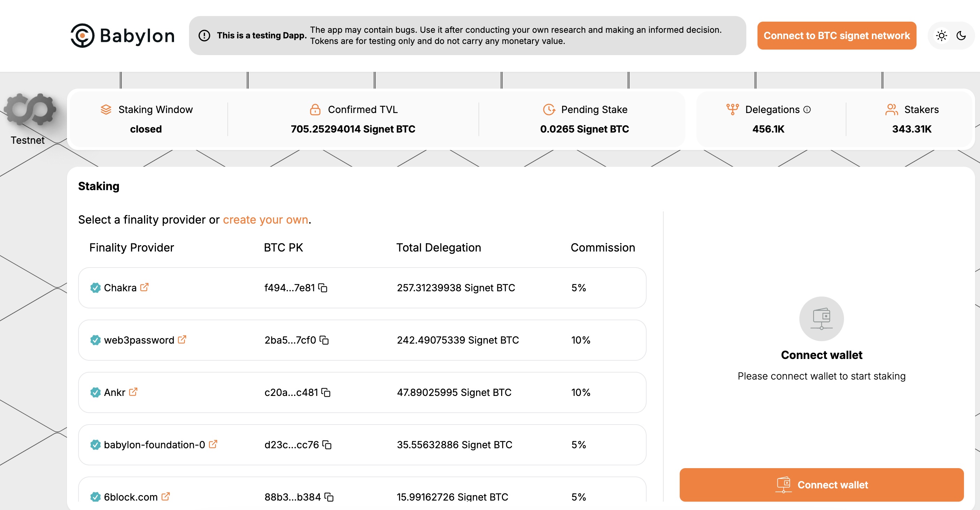Click 257.31239938 Signet BTC delegation value

456,288
